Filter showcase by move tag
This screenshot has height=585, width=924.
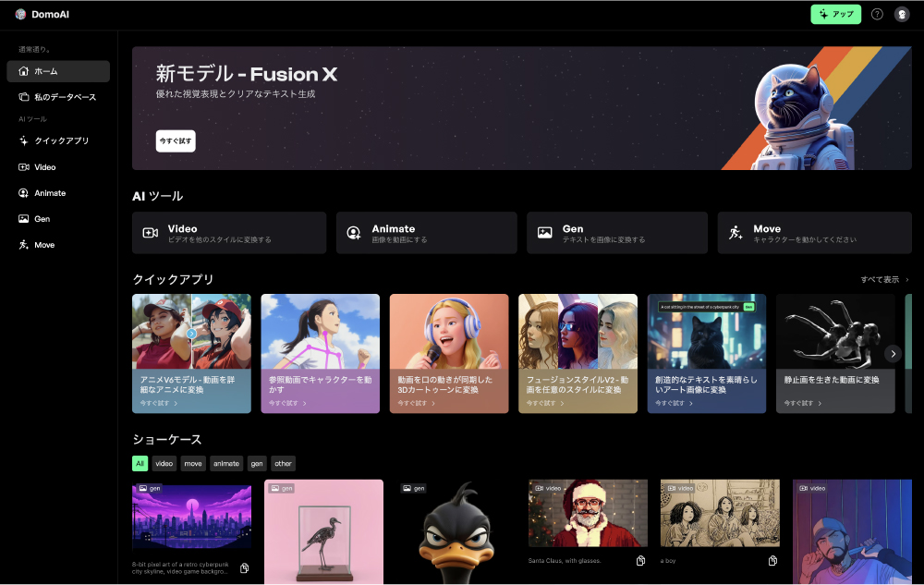coord(193,464)
